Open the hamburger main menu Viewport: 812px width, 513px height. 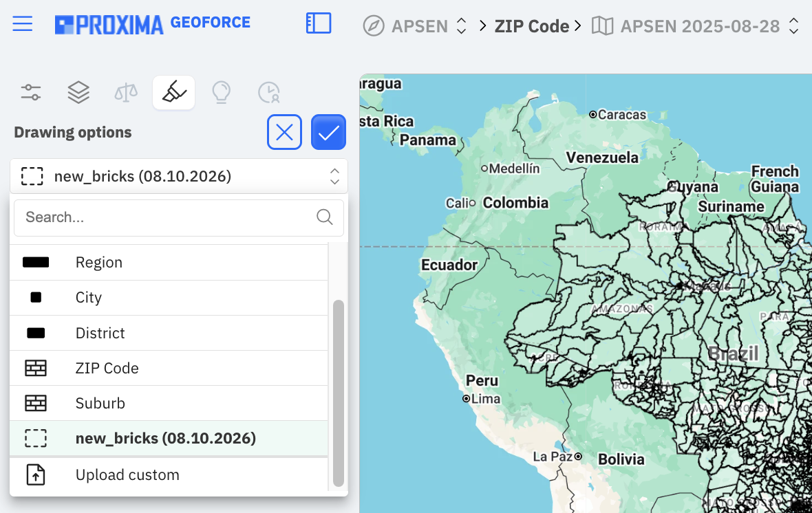[x=22, y=24]
